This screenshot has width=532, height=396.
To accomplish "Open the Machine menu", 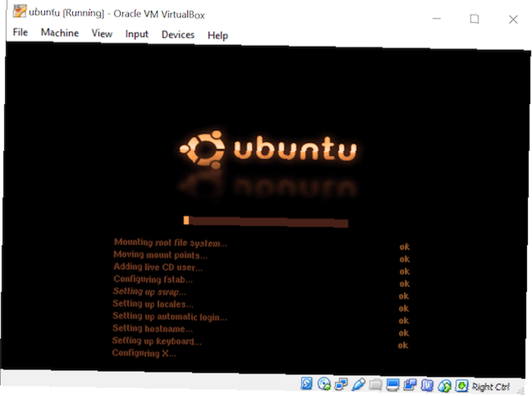I will click(60, 33).
